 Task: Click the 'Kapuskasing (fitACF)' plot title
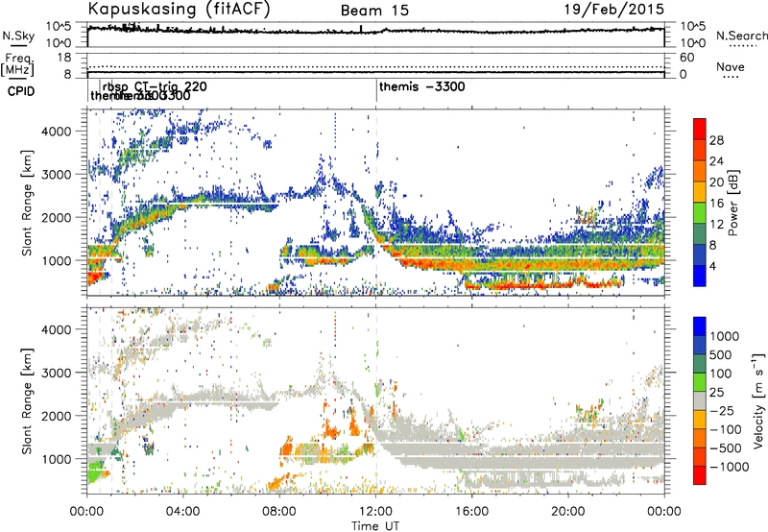pyautogui.click(x=179, y=10)
